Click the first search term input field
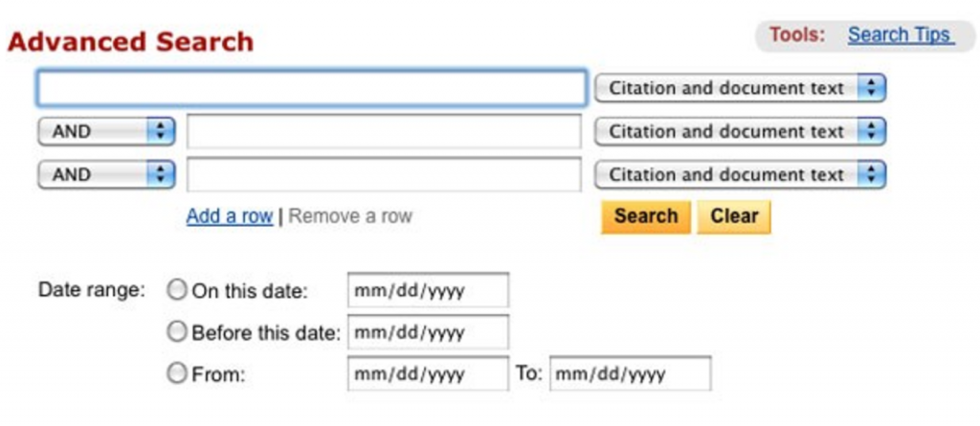This screenshot has width=980, height=426. point(311,88)
